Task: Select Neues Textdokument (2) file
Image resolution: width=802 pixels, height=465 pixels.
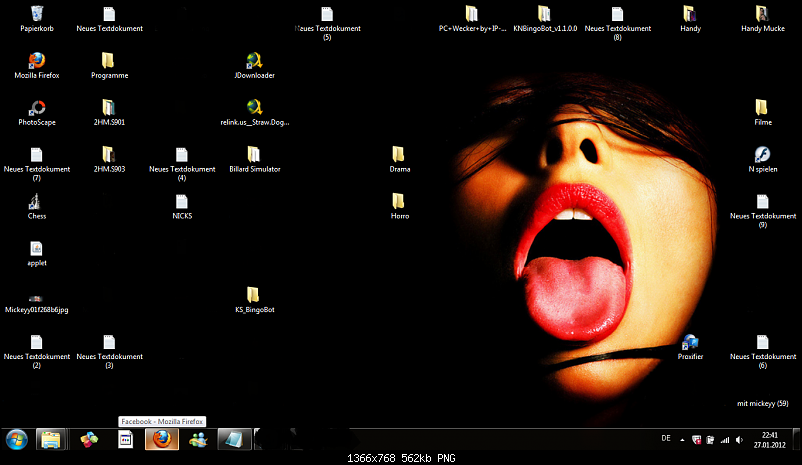Action: pos(37,351)
